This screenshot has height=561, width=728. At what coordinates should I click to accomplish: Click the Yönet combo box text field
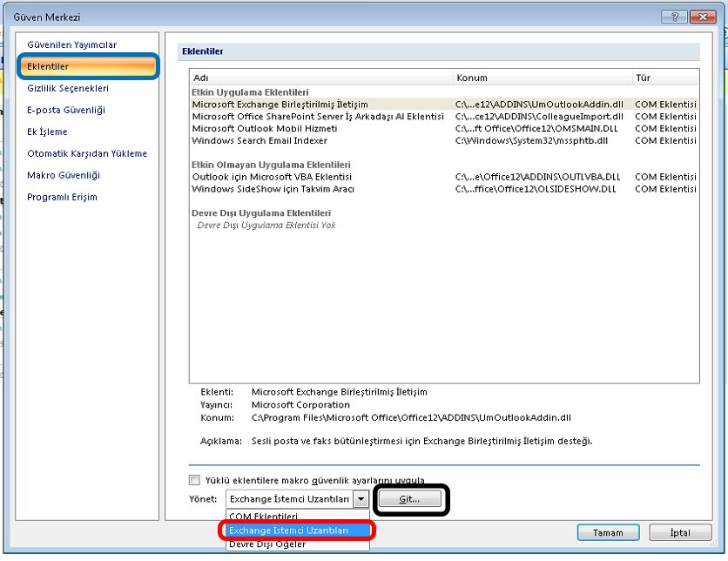point(290,499)
